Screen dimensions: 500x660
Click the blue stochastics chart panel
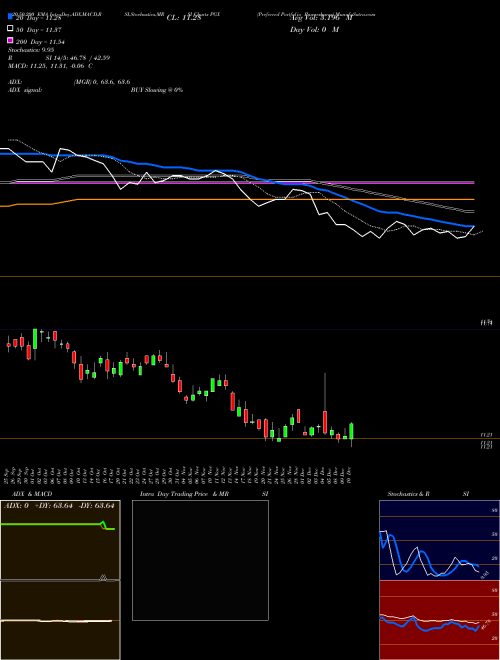(439, 540)
